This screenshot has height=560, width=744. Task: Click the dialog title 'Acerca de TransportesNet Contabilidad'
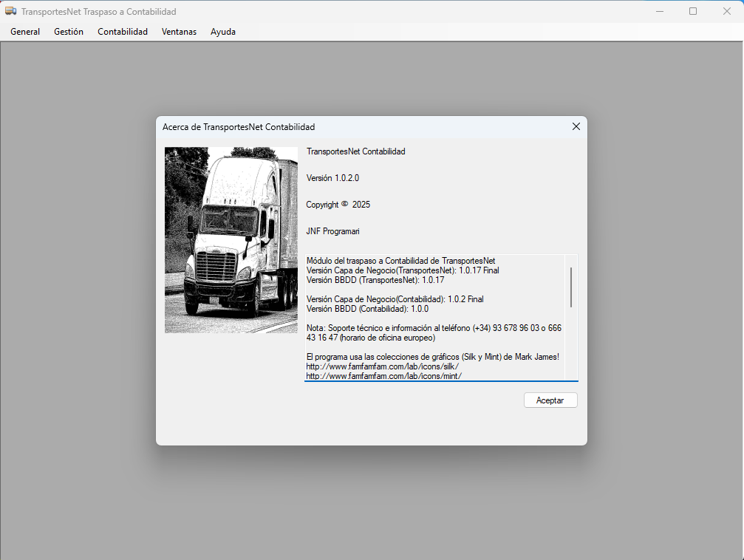click(238, 126)
